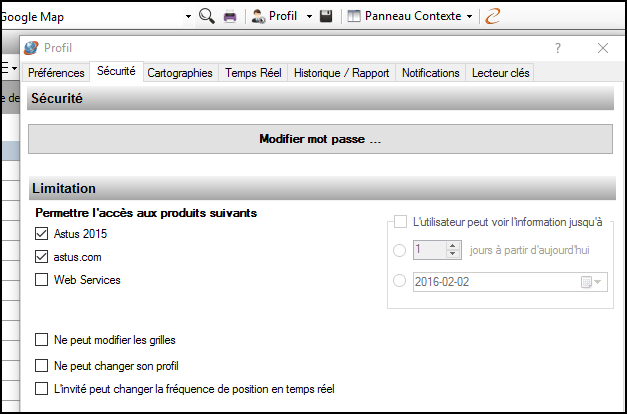Expand the Profil toolbar dropdown arrow
Viewport: 627px width, 414px height.
307,16
